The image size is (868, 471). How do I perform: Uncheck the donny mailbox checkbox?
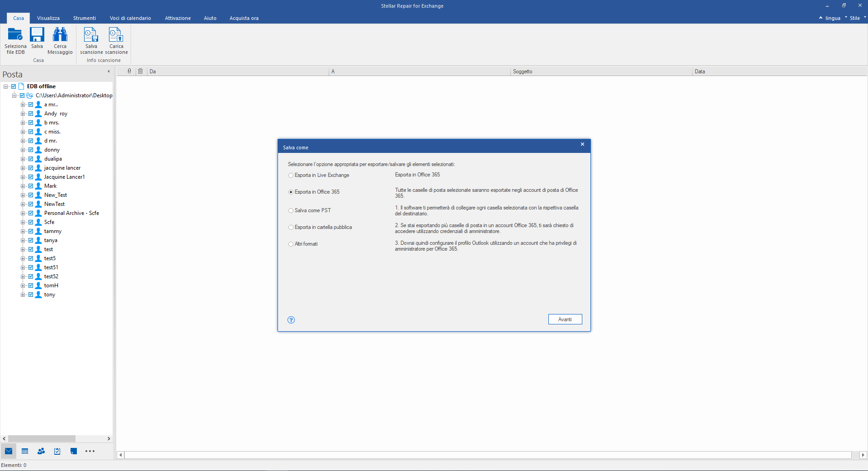pyautogui.click(x=31, y=150)
